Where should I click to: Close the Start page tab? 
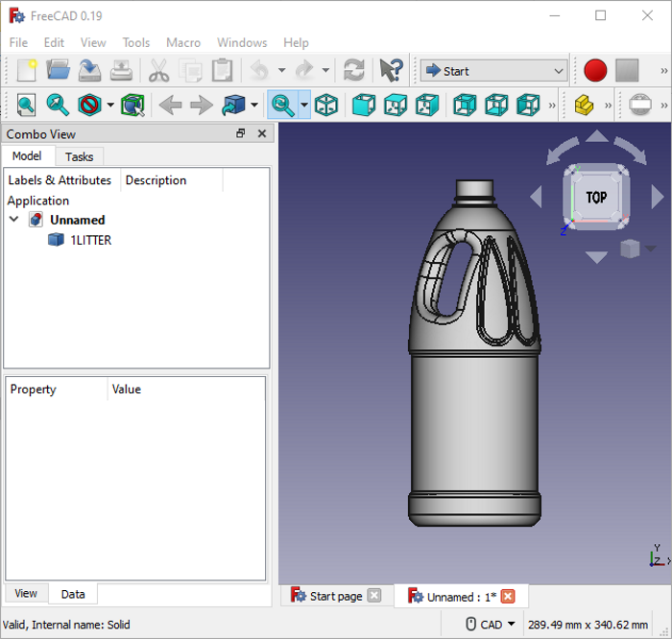[374, 596]
